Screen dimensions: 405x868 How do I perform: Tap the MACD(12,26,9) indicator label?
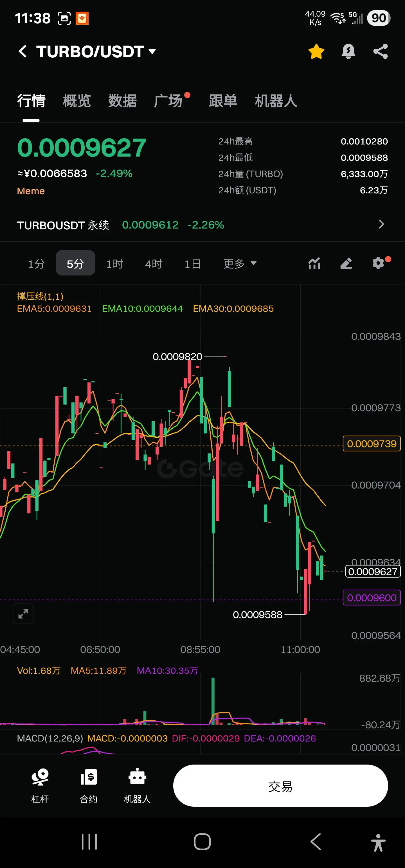click(x=50, y=739)
